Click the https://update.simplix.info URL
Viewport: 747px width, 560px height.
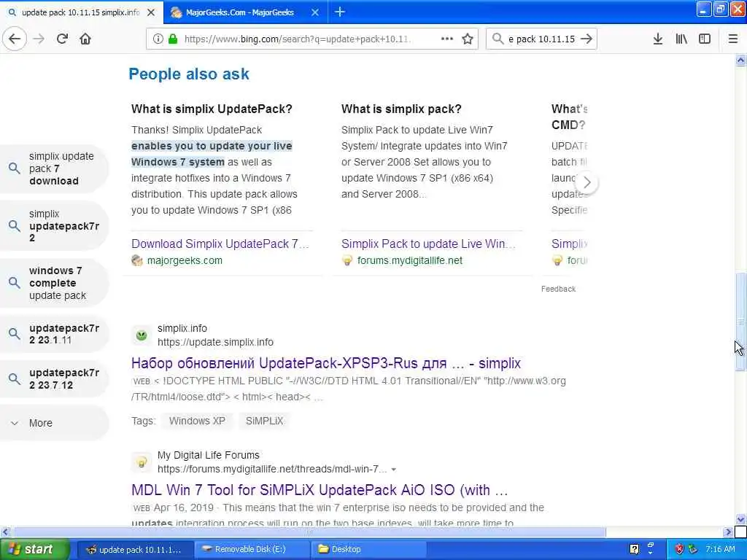click(x=215, y=343)
